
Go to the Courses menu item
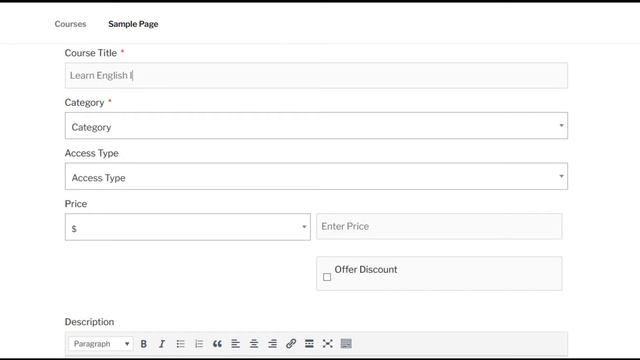70,24
